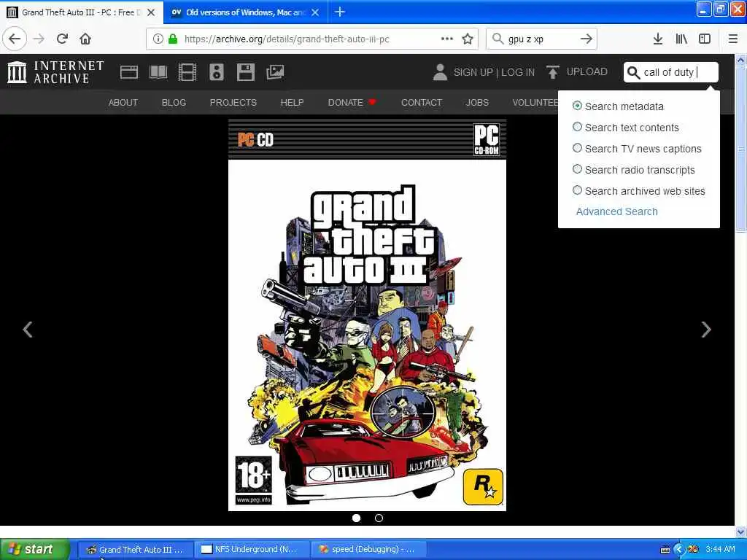Open the Windows start button

pos(35,549)
